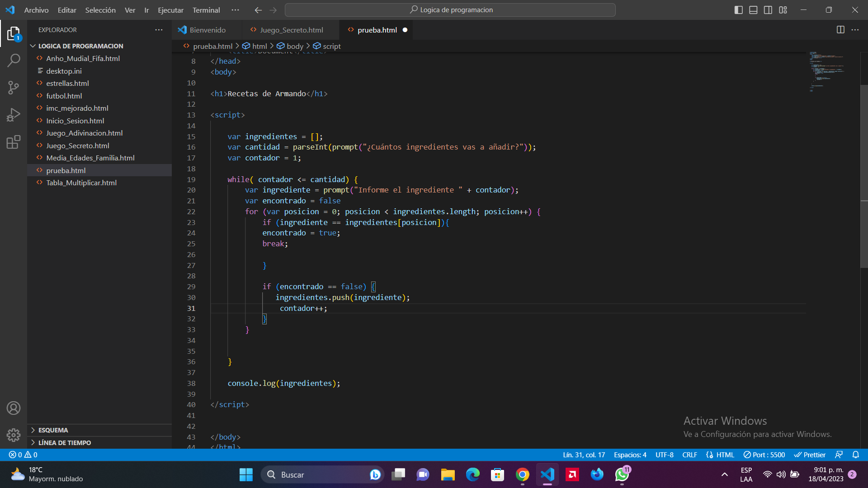Open File Explorer from taskbar

tap(448, 474)
